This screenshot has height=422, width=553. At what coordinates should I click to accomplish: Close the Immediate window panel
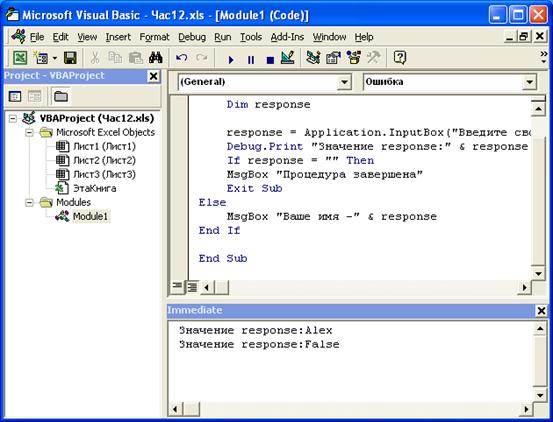[541, 311]
